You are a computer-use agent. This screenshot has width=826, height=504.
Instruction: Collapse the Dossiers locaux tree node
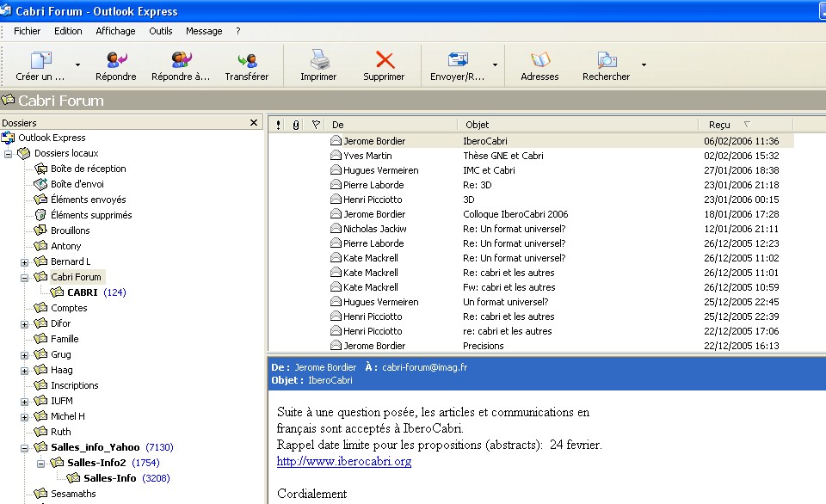(x=8, y=154)
